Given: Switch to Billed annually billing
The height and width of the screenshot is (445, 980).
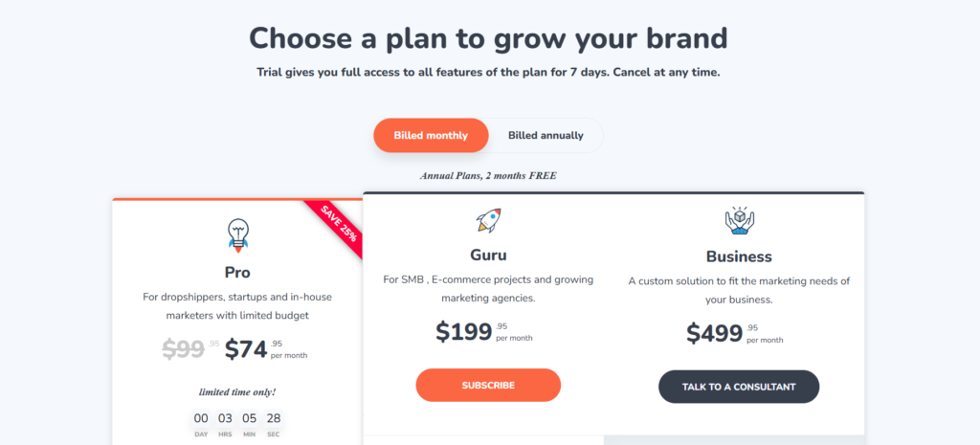Looking at the screenshot, I should pos(546,135).
